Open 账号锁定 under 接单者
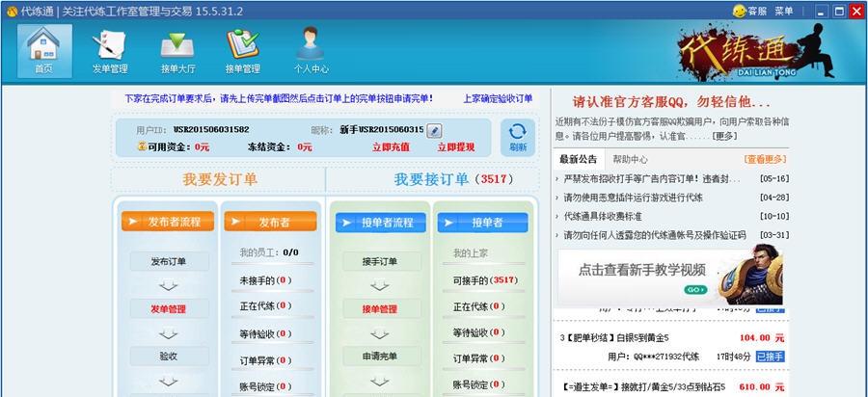This screenshot has width=868, height=397. [x=479, y=384]
